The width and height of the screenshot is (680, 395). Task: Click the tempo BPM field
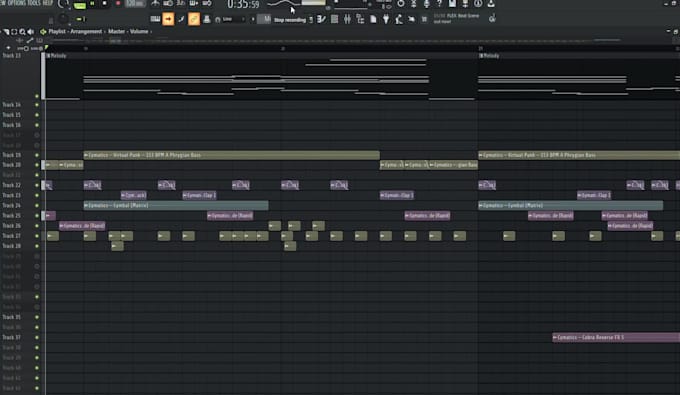click(135, 3)
